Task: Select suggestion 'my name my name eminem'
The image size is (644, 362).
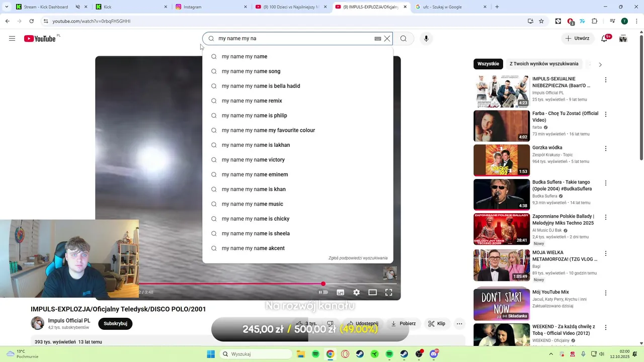Action: (298, 174)
